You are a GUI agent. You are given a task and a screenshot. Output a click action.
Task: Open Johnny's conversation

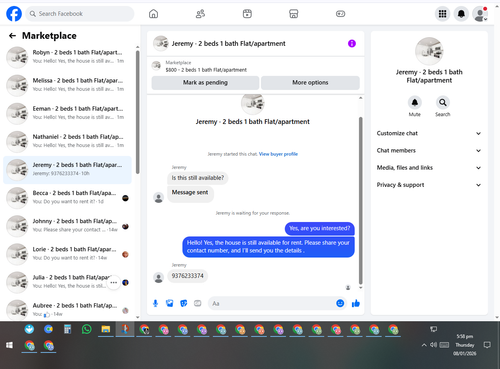(67, 226)
